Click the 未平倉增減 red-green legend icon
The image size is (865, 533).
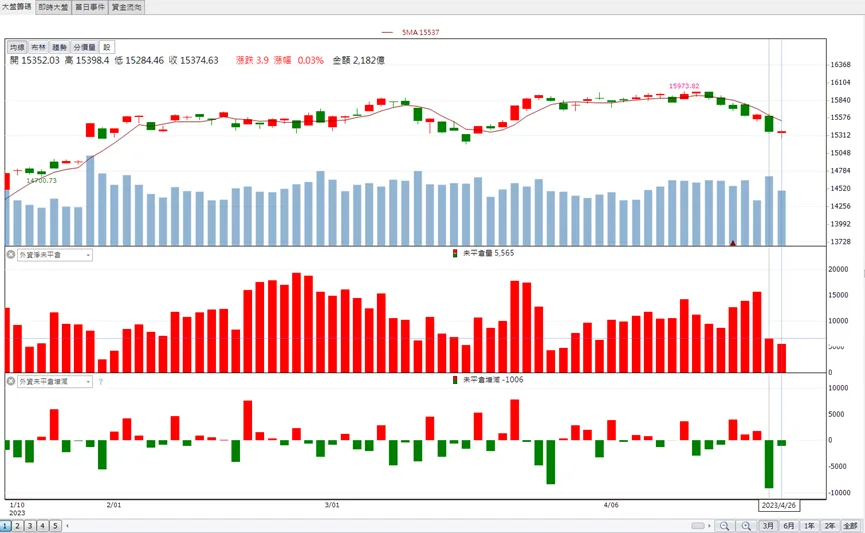point(455,380)
